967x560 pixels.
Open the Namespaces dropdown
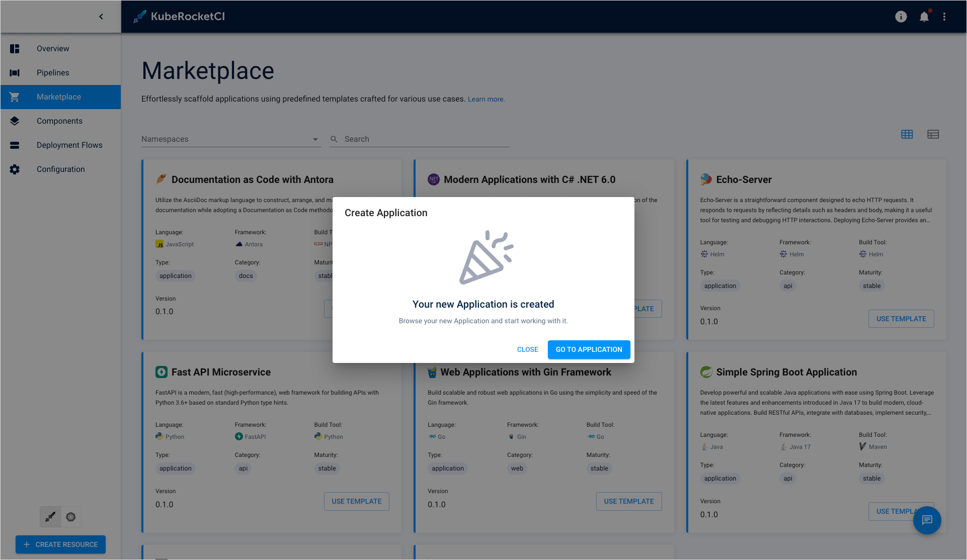tap(230, 139)
